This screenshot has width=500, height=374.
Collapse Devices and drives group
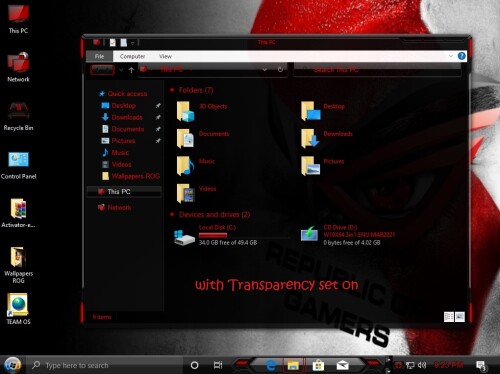(x=172, y=214)
